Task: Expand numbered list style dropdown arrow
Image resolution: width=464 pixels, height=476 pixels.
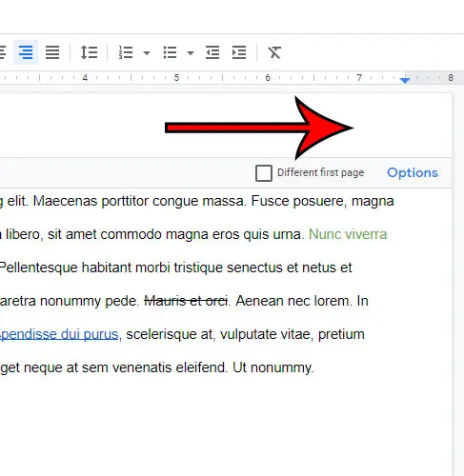Action: tap(147, 53)
